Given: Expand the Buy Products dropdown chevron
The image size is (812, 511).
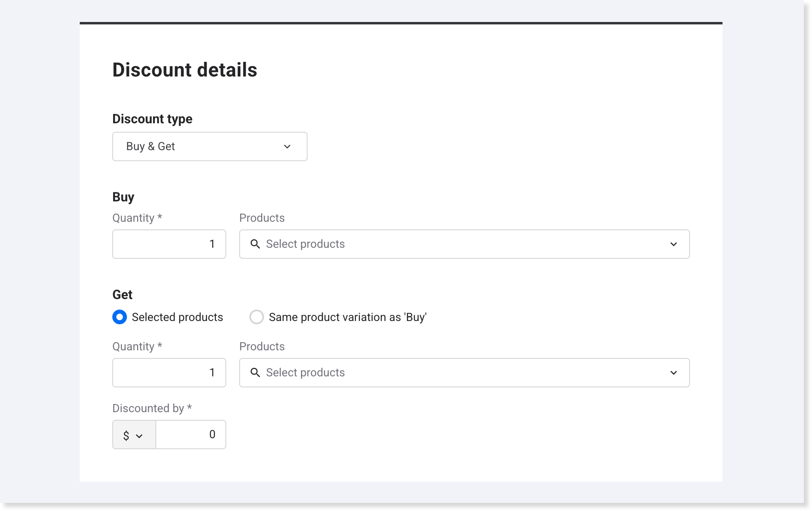Looking at the screenshot, I should (674, 244).
